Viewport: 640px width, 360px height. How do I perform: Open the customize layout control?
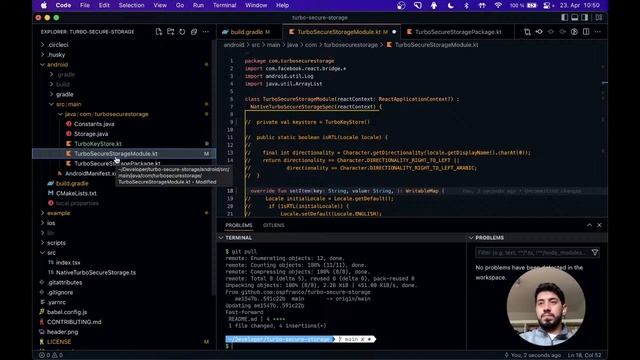pyautogui.click(x=599, y=18)
